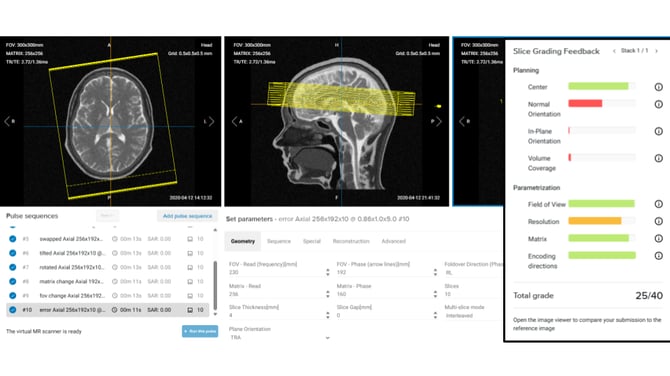The height and width of the screenshot is (376, 670).
Task: Step Matrix Read value
Action: click(x=328, y=294)
